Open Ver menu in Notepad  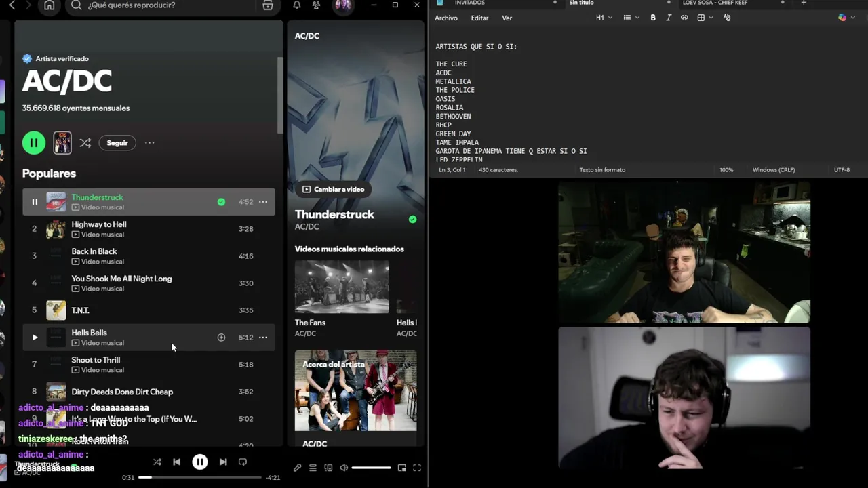click(x=507, y=18)
